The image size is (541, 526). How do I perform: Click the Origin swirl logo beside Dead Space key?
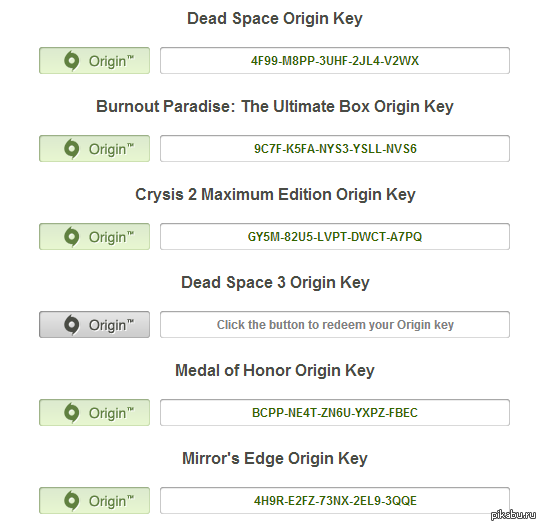72,61
